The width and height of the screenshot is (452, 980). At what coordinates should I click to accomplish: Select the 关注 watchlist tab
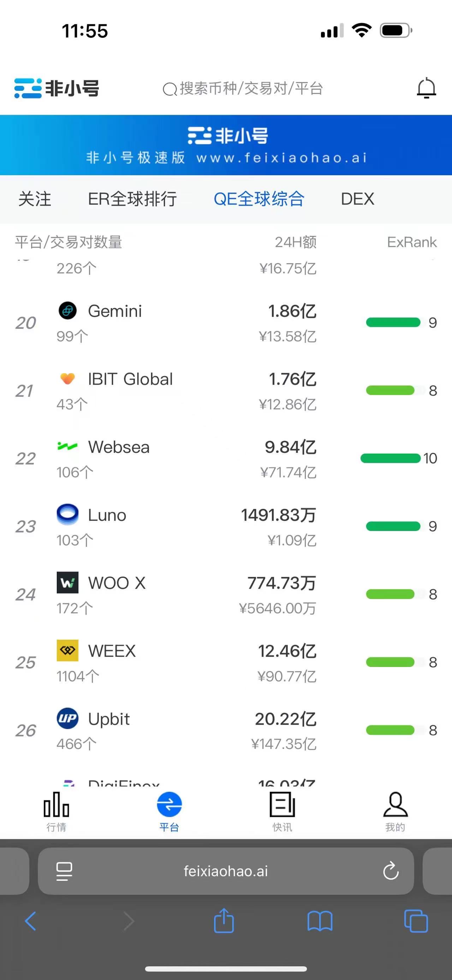click(35, 199)
